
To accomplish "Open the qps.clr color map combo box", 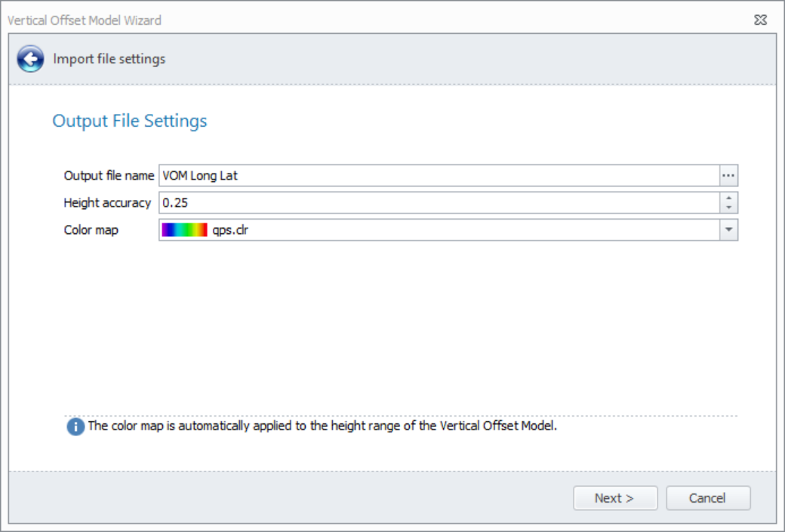I will (x=438, y=230).
